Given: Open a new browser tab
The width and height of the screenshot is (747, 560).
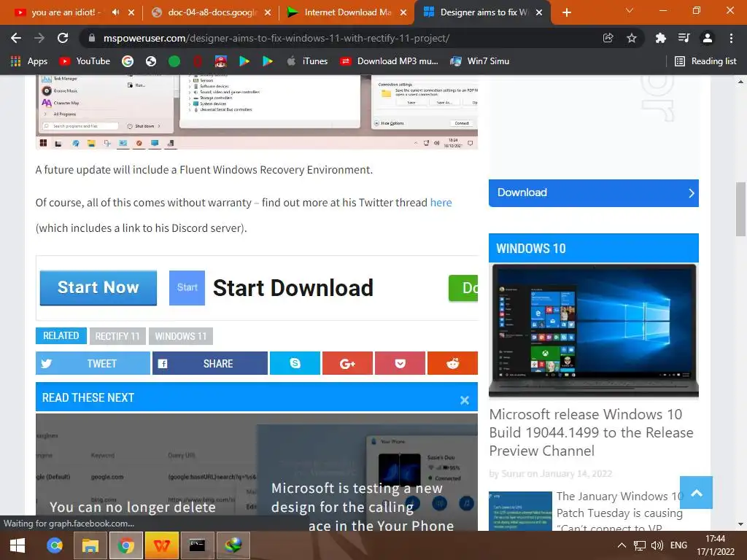Looking at the screenshot, I should coord(566,12).
